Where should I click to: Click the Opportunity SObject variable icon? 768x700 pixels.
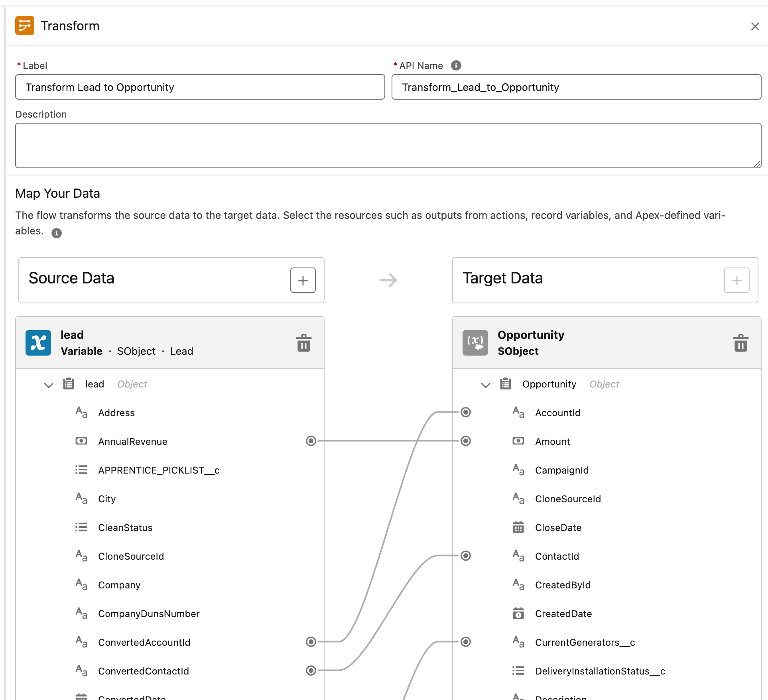coord(475,343)
